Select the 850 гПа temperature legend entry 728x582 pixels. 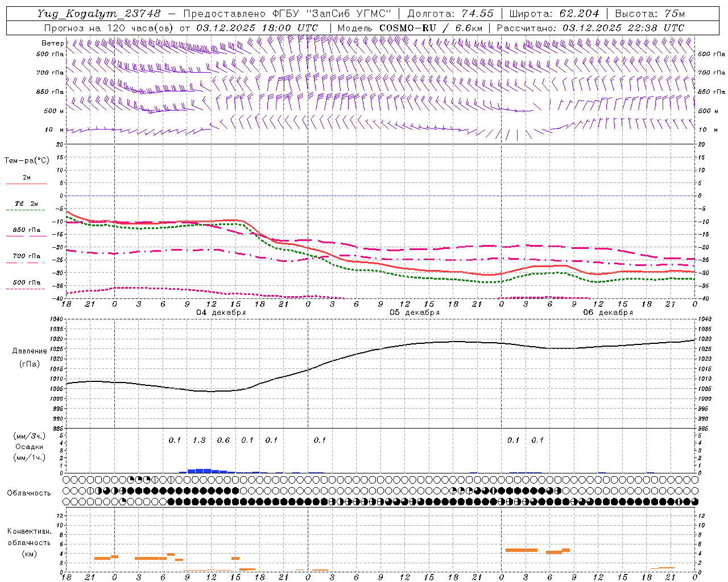[x=26, y=230]
